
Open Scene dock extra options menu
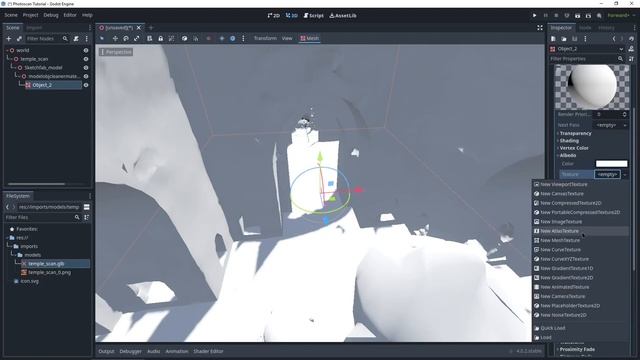pos(87,38)
